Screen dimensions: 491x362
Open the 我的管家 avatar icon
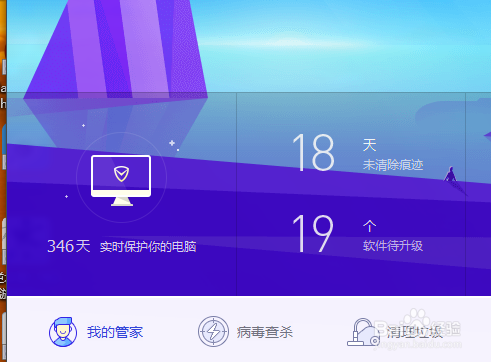coord(63,332)
